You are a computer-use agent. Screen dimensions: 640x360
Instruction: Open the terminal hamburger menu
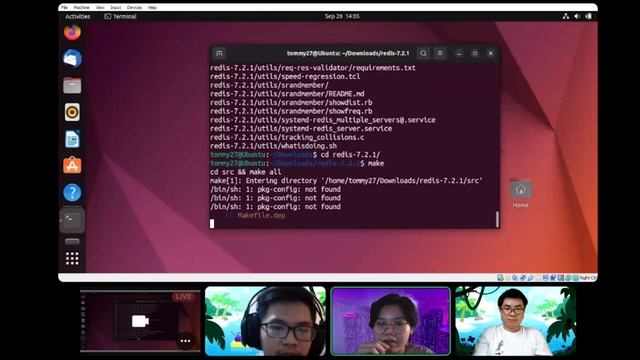[x=440, y=53]
